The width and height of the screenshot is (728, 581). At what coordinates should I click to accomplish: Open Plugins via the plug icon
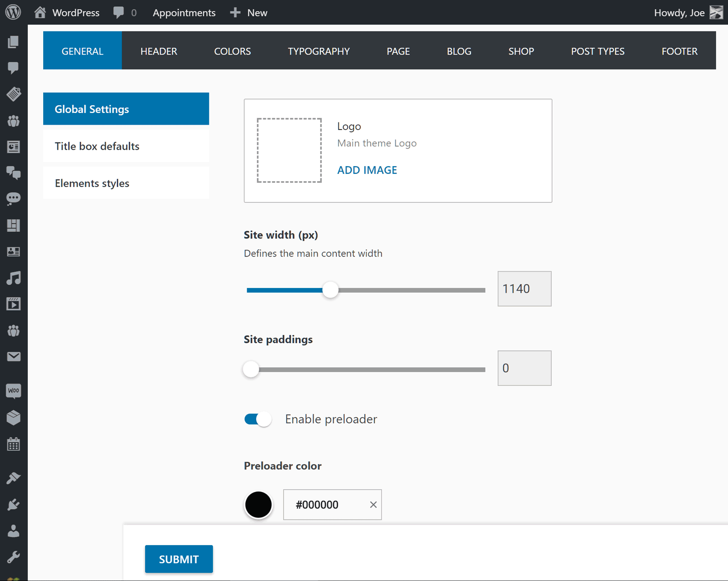coord(14,504)
